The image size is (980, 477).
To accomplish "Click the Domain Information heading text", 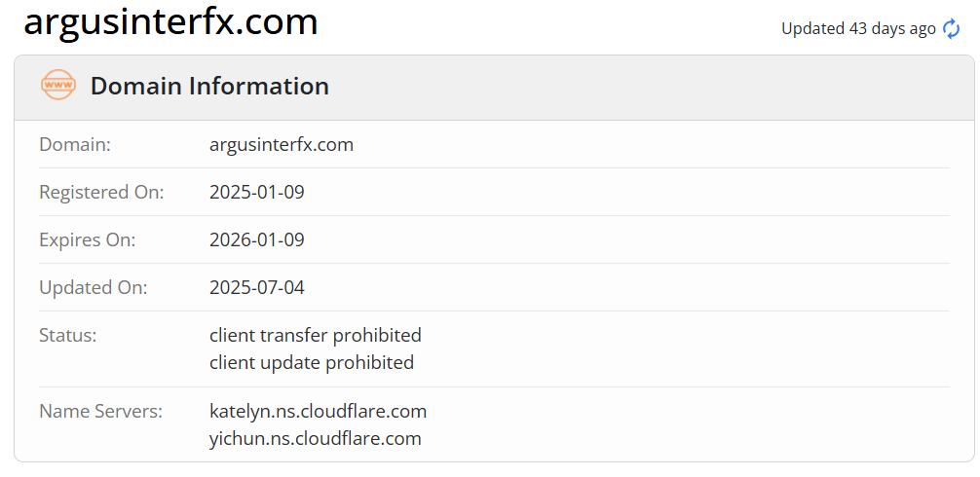I will 209,86.
